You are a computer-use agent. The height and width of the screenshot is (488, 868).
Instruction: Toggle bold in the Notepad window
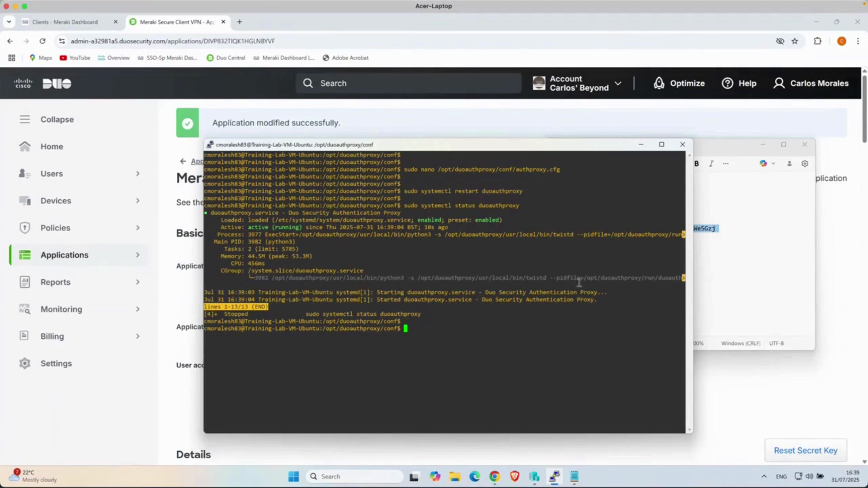(x=697, y=164)
